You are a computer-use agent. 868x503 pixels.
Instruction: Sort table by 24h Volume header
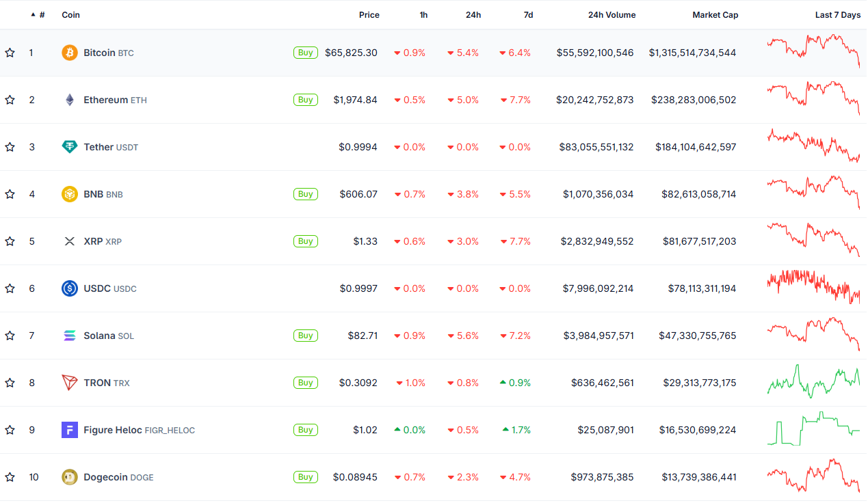(x=611, y=15)
